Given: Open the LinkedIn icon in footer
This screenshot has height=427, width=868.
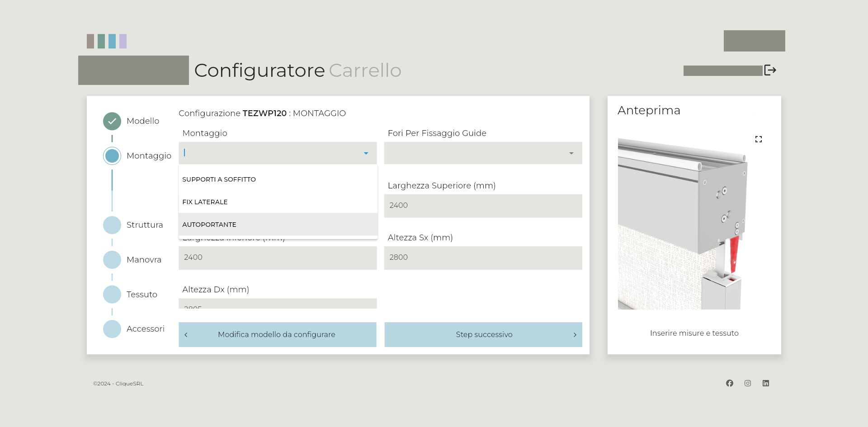Looking at the screenshot, I should (766, 383).
